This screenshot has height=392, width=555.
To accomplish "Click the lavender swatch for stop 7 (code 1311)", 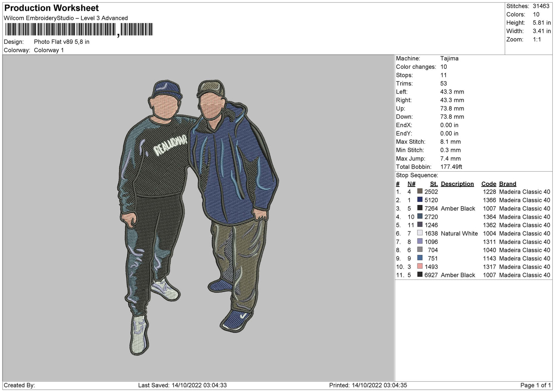I will pyautogui.click(x=420, y=241).
